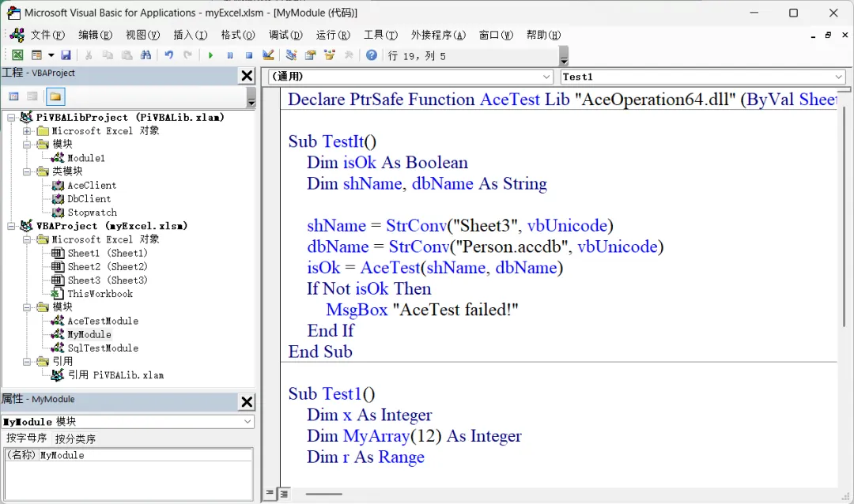Collapse Microsoft Excel 对象 under myExcel.xlsm
This screenshot has width=854, height=504.
[27, 239]
